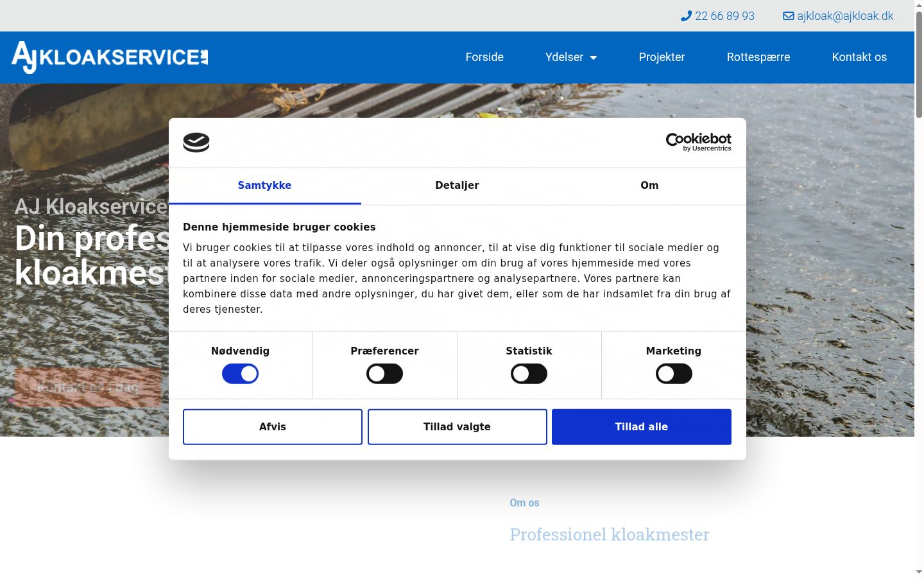Click the envelope icon beside the email address
The width and height of the screenshot is (924, 578).
point(789,16)
